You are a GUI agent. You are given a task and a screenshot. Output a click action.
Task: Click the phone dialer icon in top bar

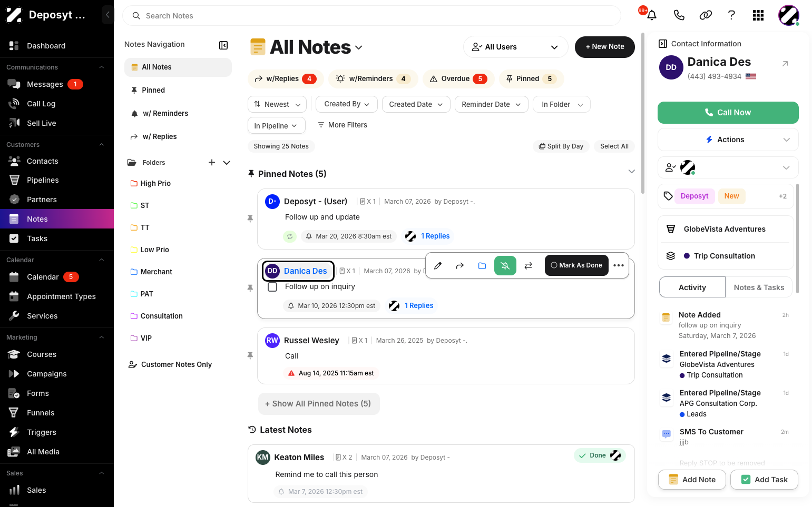click(x=679, y=15)
